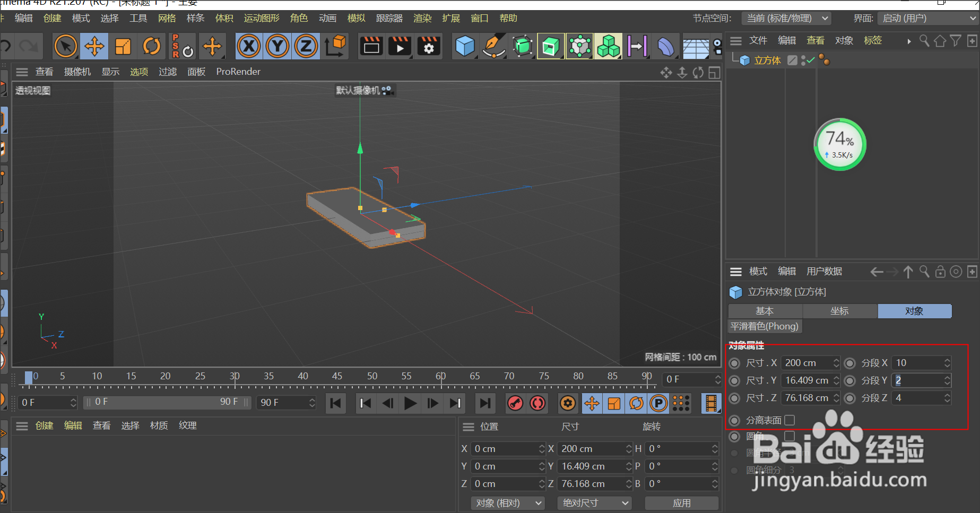Open render settings
980x513 pixels.
(x=429, y=46)
